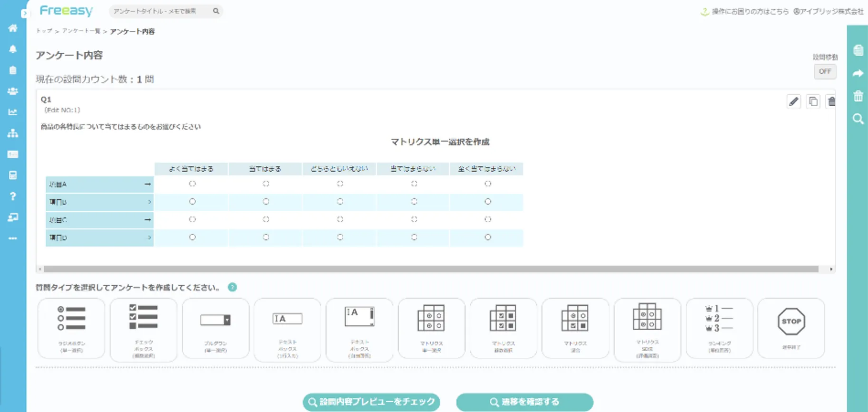Click the scrollbar's right arrow under Q1
This screenshot has width=868, height=412.
point(831,269)
